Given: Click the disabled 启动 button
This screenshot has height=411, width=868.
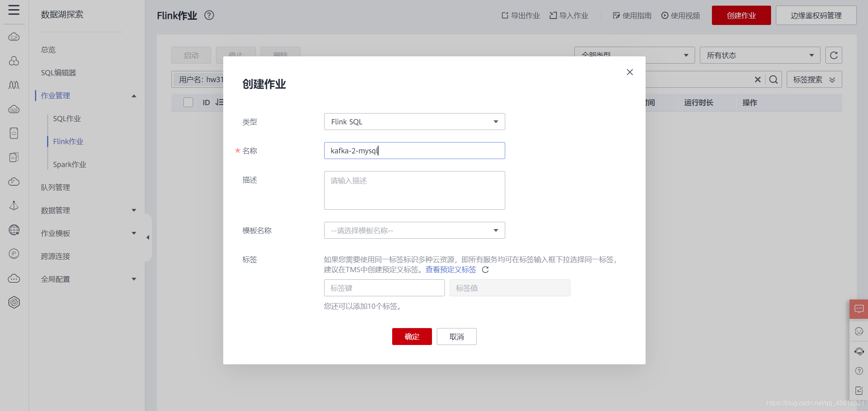Looking at the screenshot, I should [191, 55].
